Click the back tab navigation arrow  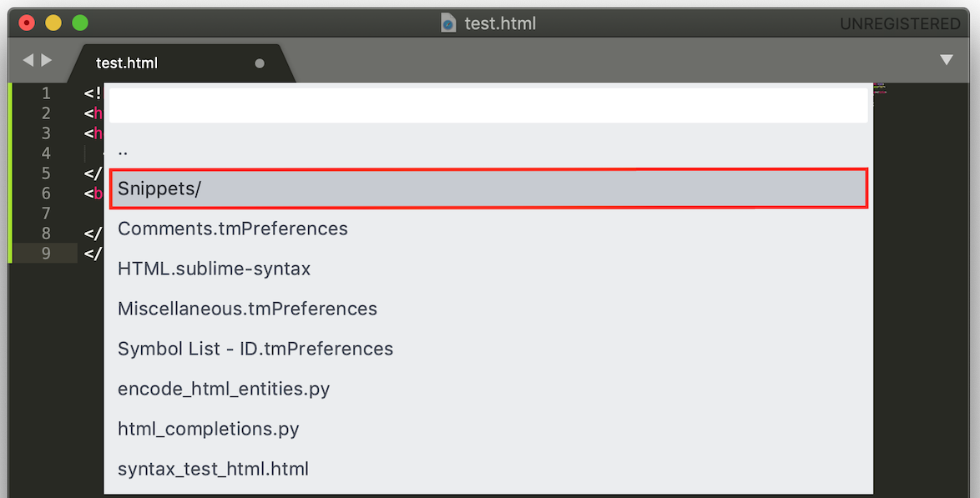click(x=28, y=60)
